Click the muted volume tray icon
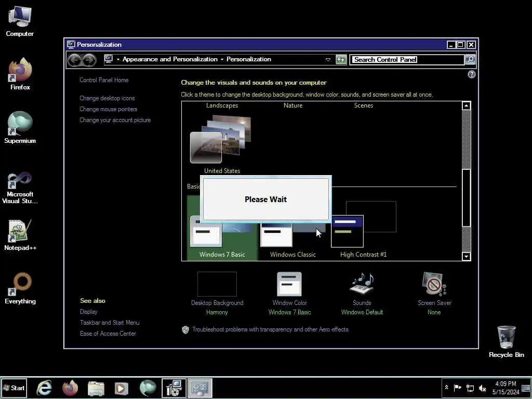532x399 pixels. click(x=482, y=388)
